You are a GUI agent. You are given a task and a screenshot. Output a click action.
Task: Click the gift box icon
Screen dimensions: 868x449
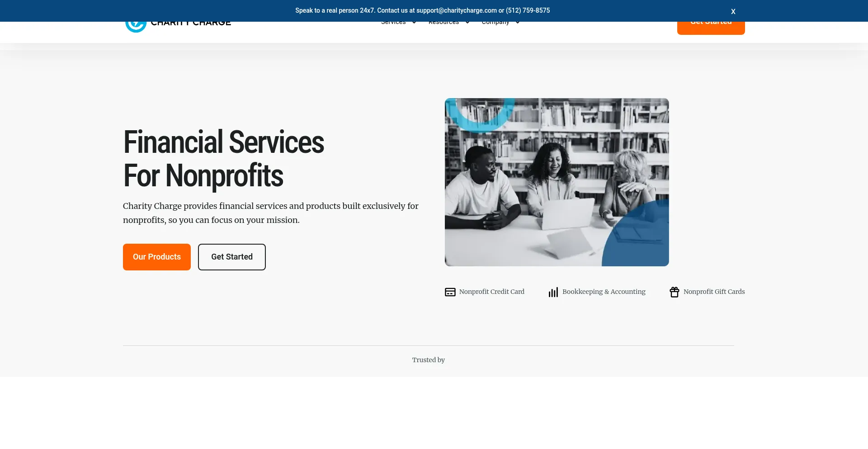[674, 292]
